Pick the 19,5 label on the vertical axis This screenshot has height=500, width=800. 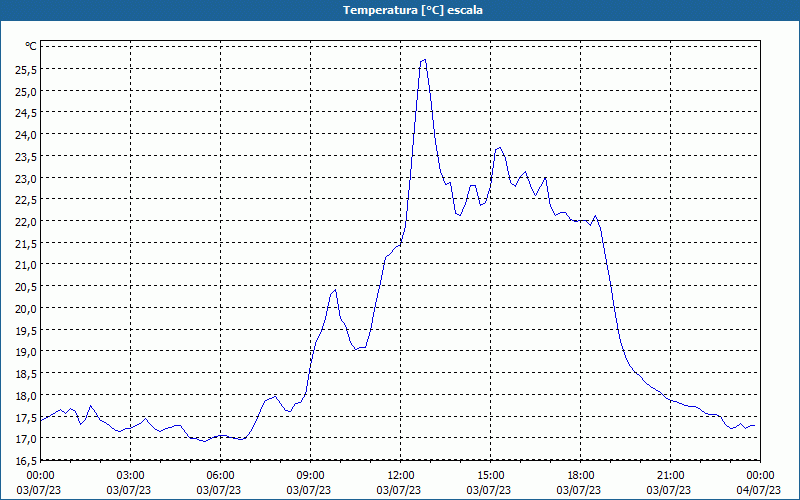(26, 331)
